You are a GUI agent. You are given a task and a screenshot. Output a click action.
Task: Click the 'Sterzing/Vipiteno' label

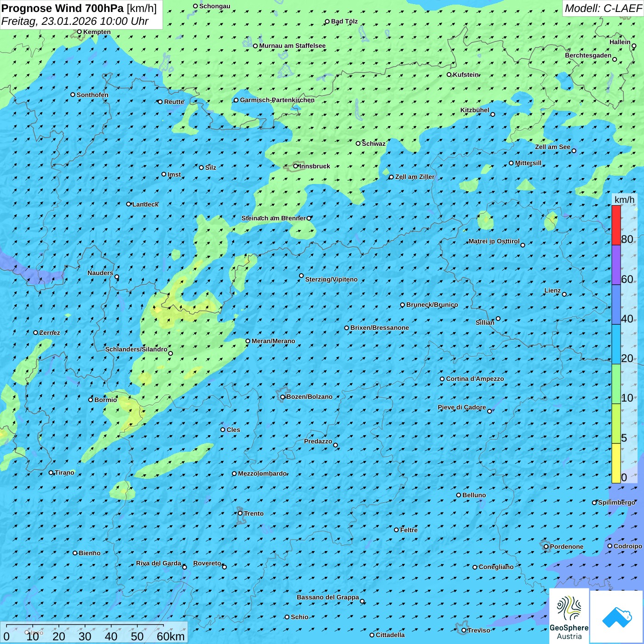point(331,279)
